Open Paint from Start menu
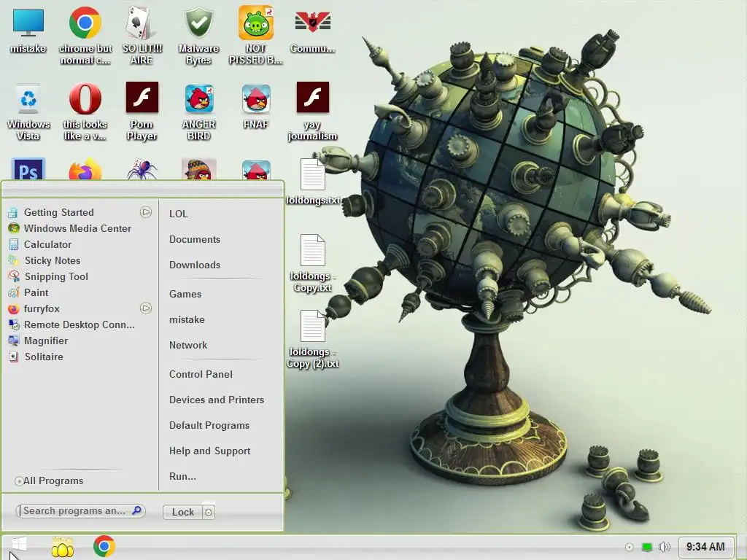The width and height of the screenshot is (747, 560). tap(80, 292)
